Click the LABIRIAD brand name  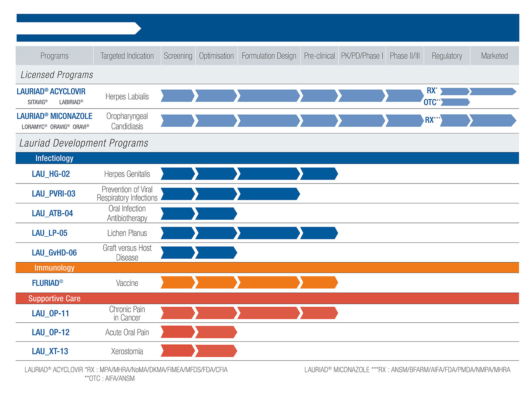pos(71,102)
